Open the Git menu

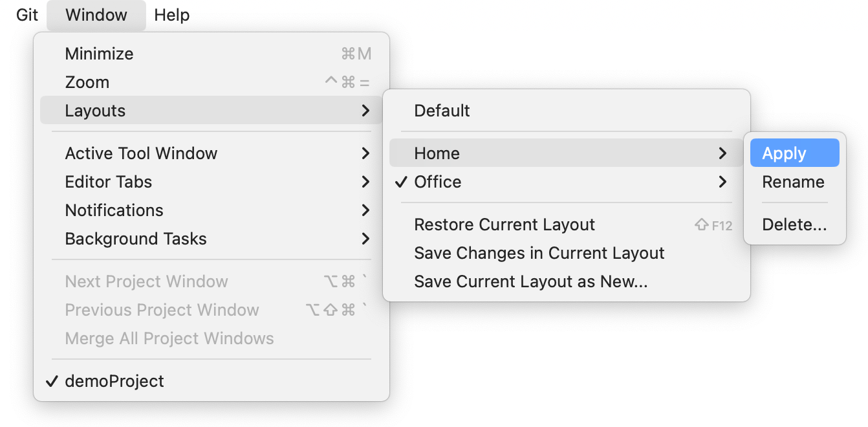(27, 15)
